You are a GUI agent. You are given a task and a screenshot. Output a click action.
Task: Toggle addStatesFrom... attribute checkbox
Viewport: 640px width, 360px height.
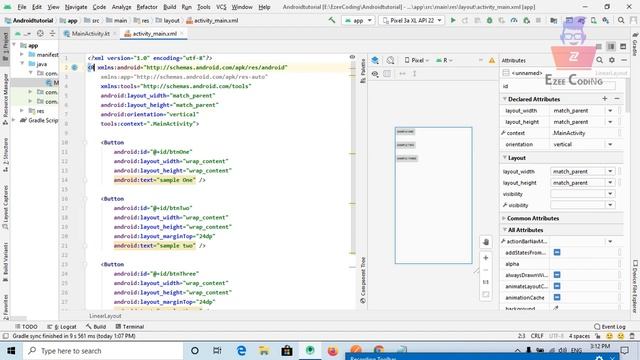(557, 253)
